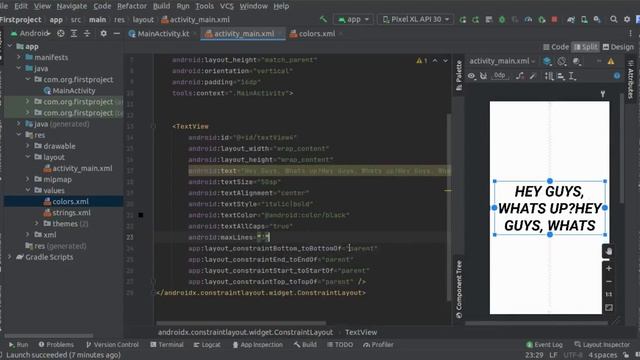Viewport: 640px width, 360px height.
Task: Open activity_main.xml dropdown in design toolbar
Action: pyautogui.click(x=502, y=61)
